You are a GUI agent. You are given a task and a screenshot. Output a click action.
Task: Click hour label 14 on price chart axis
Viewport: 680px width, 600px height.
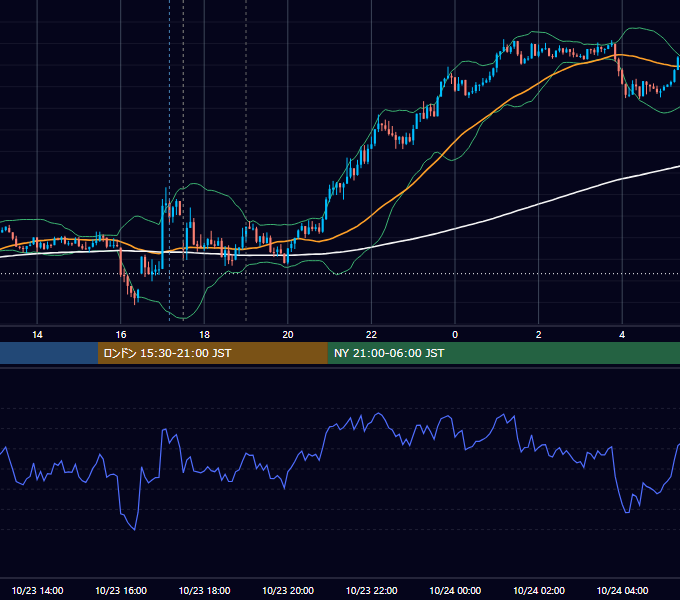click(x=37, y=335)
